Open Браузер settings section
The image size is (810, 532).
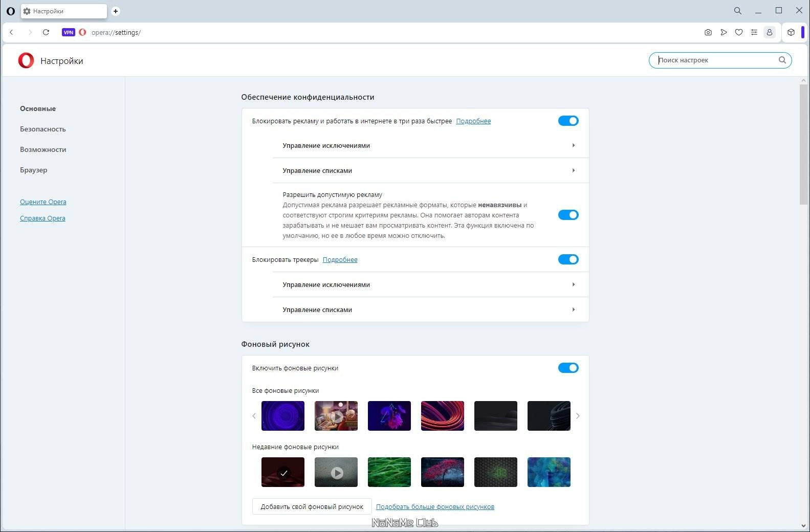(x=34, y=170)
